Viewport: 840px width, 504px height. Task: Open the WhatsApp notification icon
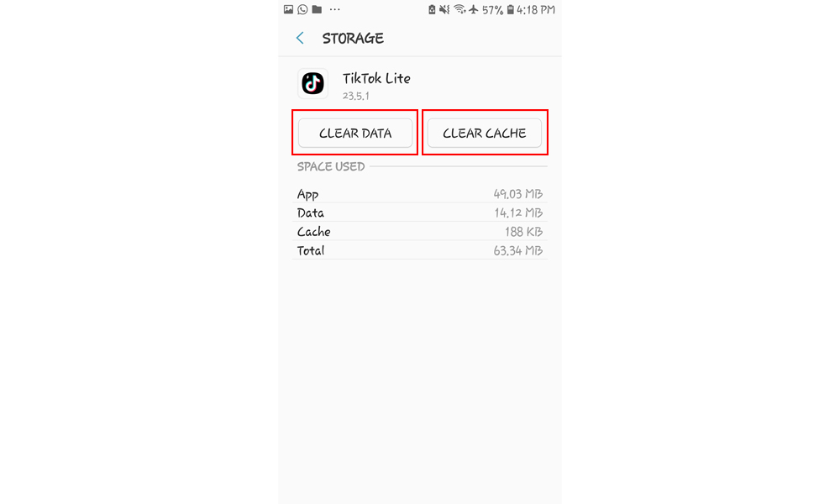tap(302, 9)
